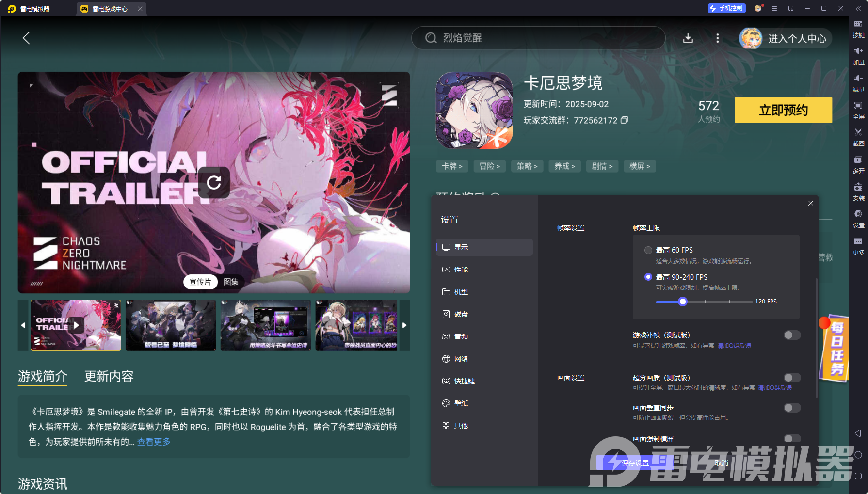Open the 按键 keymapping panel
This screenshot has height=494, width=868.
tap(857, 29)
